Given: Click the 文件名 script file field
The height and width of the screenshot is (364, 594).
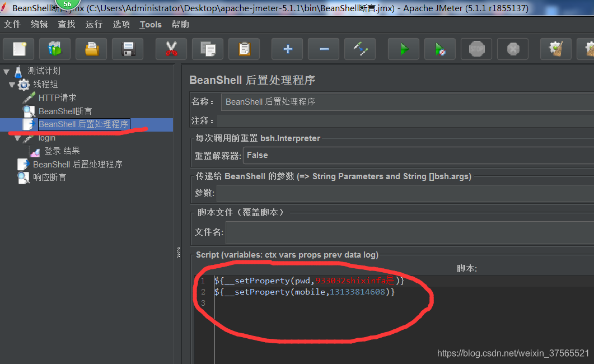Looking at the screenshot, I should [x=410, y=232].
